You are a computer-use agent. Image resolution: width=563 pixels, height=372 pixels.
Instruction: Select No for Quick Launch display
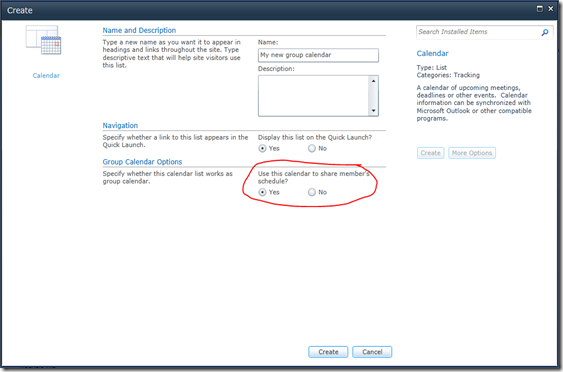click(312, 148)
